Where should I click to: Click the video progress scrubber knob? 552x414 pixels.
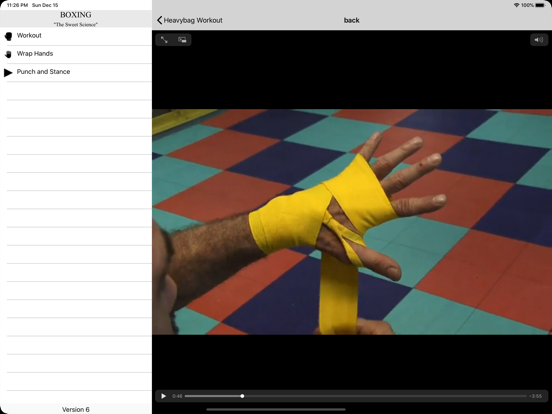tap(242, 396)
